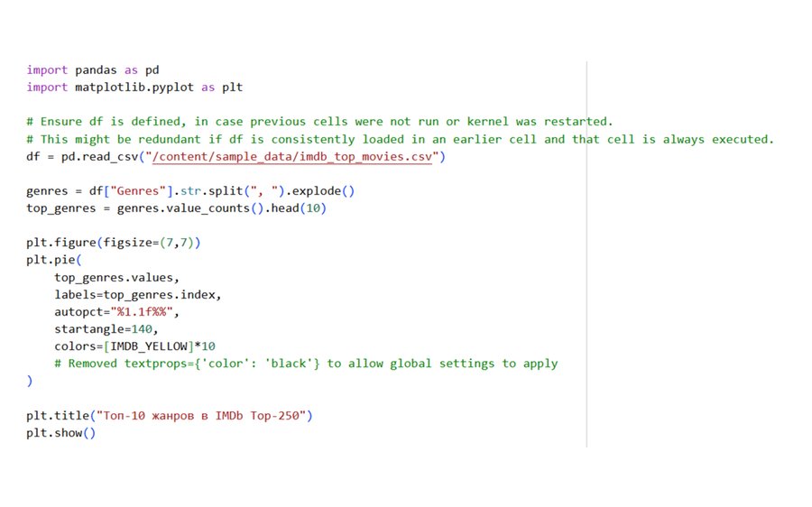Place cursor on matplotlib.pyplot import line

pyautogui.click(x=134, y=87)
